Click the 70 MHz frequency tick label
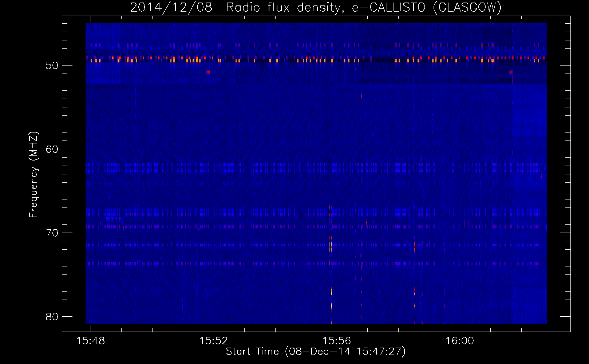 pyautogui.click(x=52, y=233)
